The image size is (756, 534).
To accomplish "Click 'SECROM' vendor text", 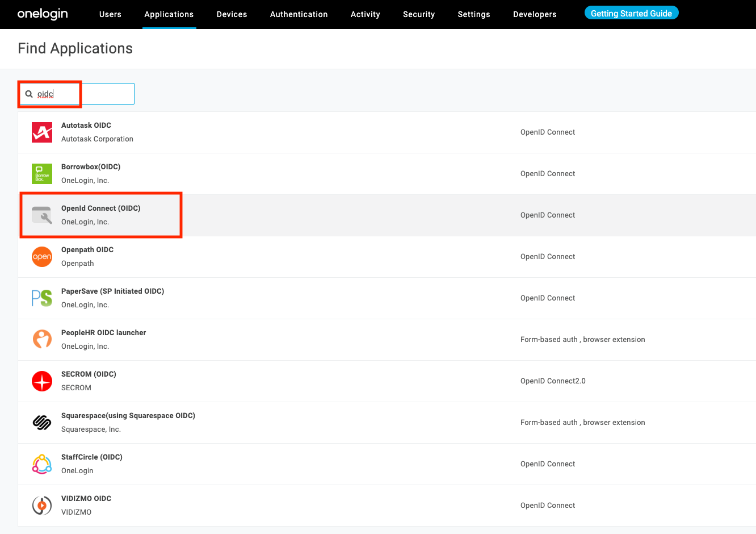I will pos(76,388).
